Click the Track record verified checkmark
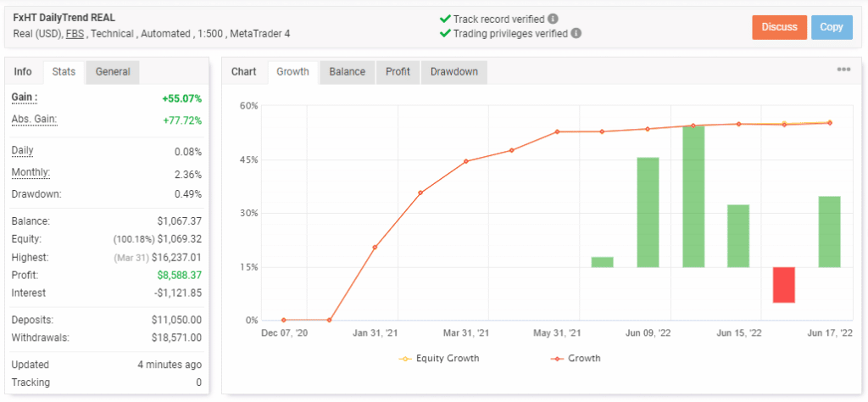Screen dimensions: 868x402 pyautogui.click(x=445, y=19)
